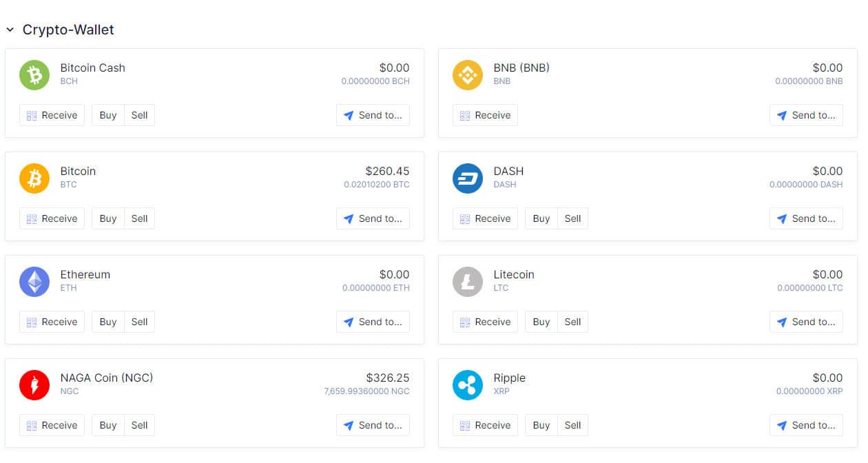Select the $326.25 NAGA Coin balance
Screen dimensions: 868x463
pos(387,378)
